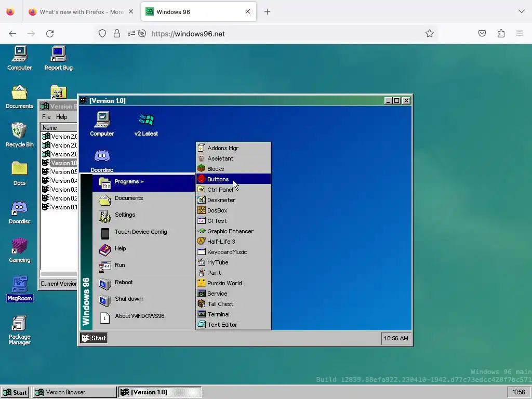Open Doordisc icon inside Version 1.0 window
This screenshot has height=399, width=532.
(102, 161)
